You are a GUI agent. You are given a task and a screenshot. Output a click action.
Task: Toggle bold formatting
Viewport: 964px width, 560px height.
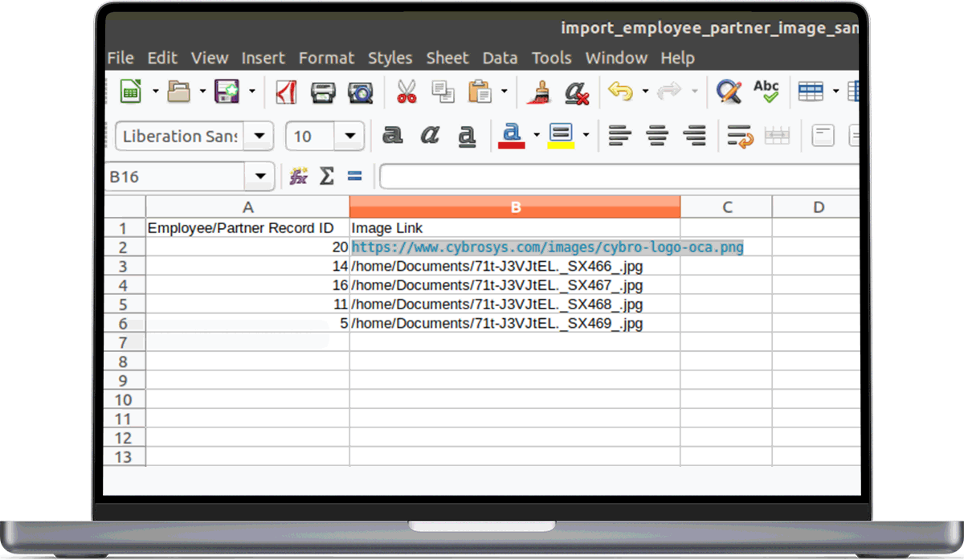click(392, 136)
